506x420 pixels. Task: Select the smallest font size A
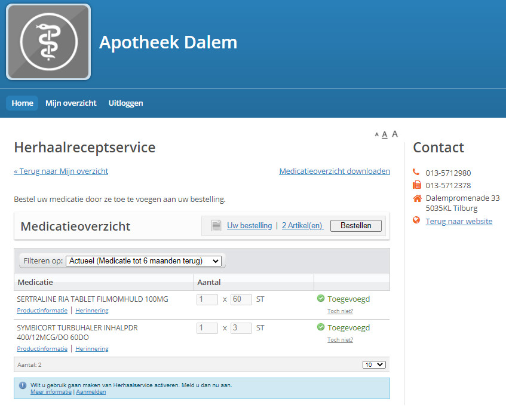coord(376,134)
